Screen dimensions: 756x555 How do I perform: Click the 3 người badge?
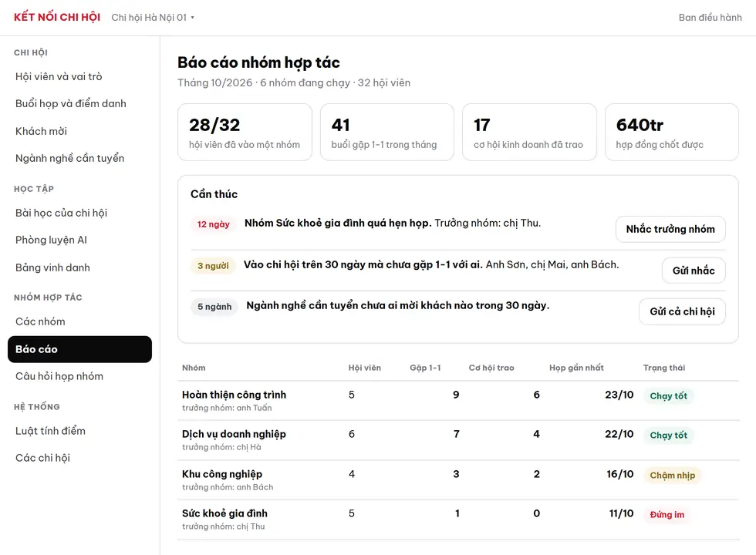(x=213, y=265)
